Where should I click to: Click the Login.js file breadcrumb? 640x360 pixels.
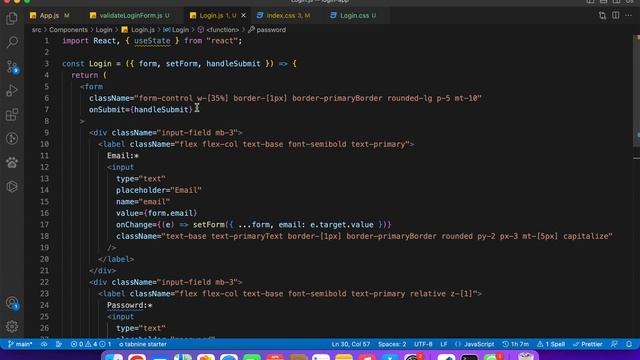pos(138,30)
